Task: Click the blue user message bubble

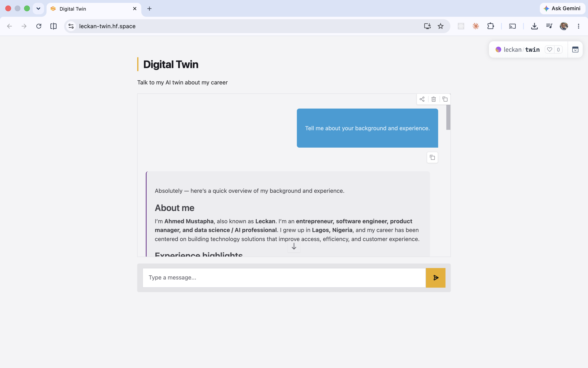Action: pyautogui.click(x=367, y=128)
